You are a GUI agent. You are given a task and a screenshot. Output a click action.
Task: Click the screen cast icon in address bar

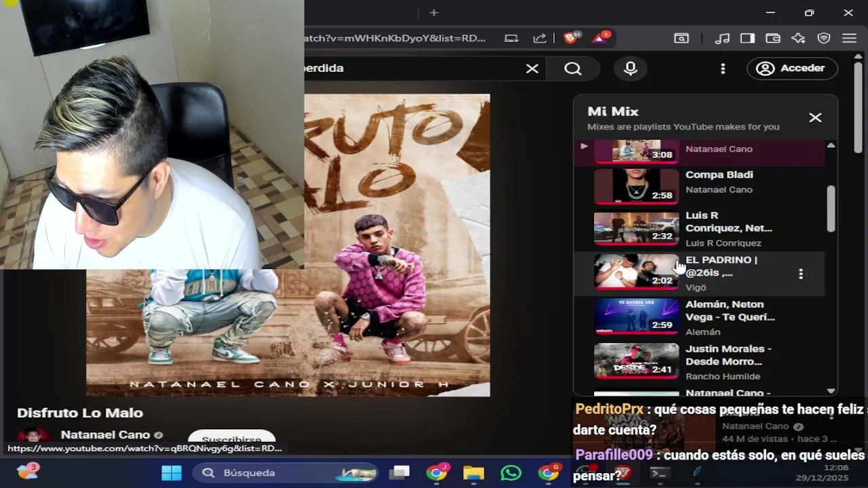pos(512,38)
